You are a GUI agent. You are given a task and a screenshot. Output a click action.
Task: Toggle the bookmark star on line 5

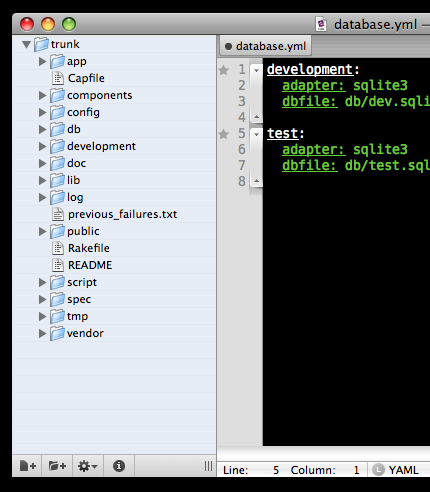(x=224, y=134)
